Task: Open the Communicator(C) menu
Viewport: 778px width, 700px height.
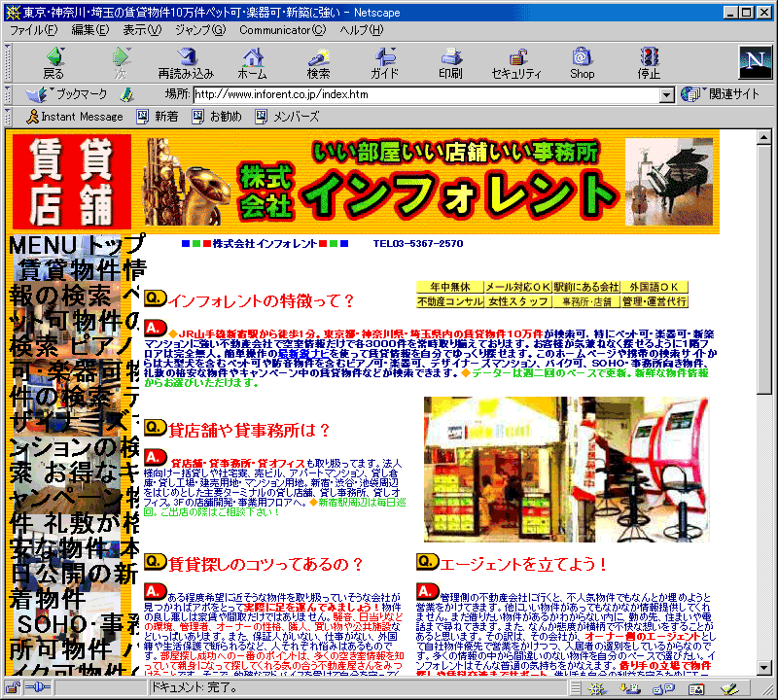Action: 282,30
